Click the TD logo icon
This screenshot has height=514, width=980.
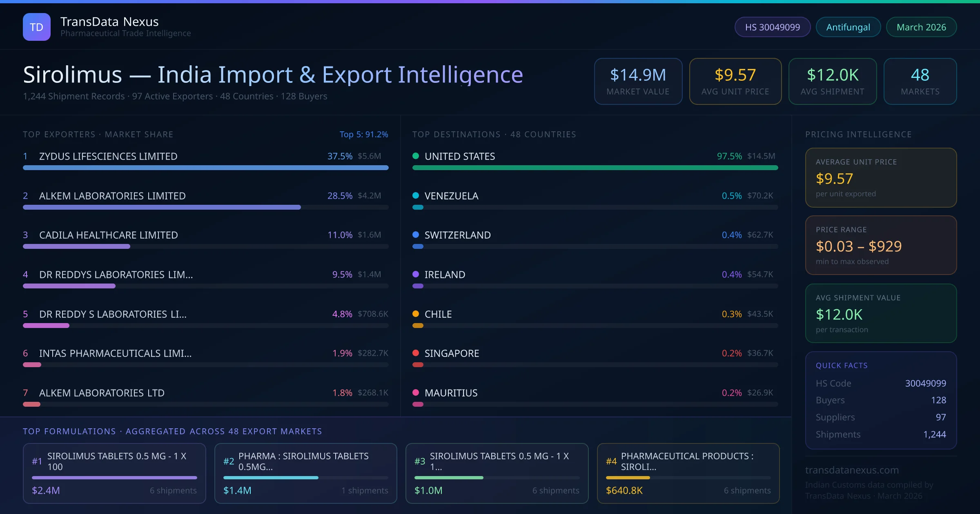[x=37, y=27]
